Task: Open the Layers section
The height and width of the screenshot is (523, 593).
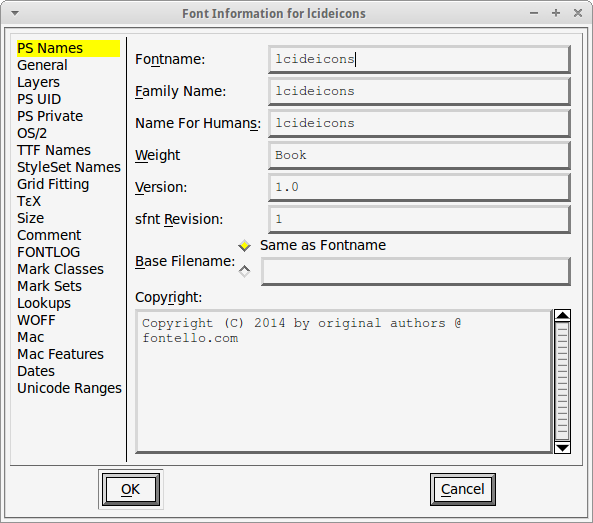Action: [x=39, y=82]
